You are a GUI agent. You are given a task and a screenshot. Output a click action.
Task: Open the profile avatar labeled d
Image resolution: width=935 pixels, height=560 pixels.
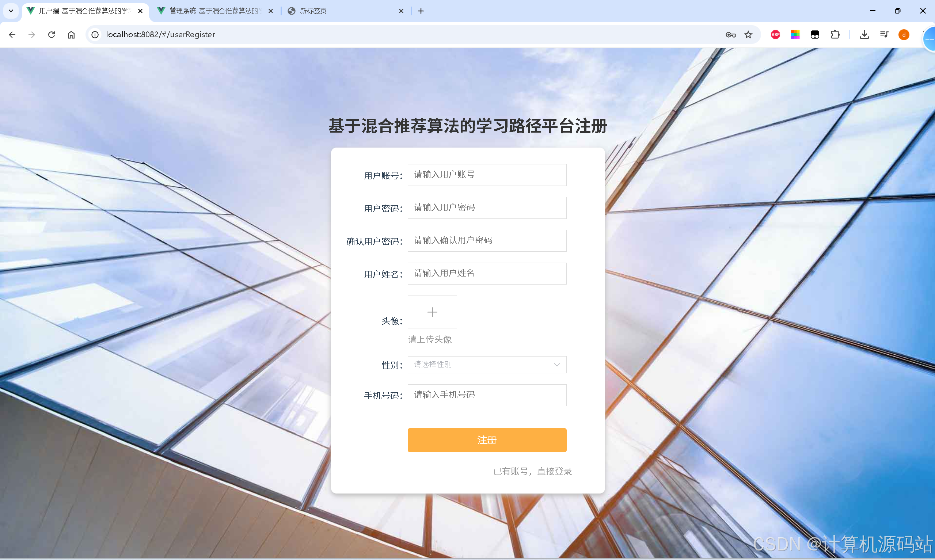(x=904, y=34)
